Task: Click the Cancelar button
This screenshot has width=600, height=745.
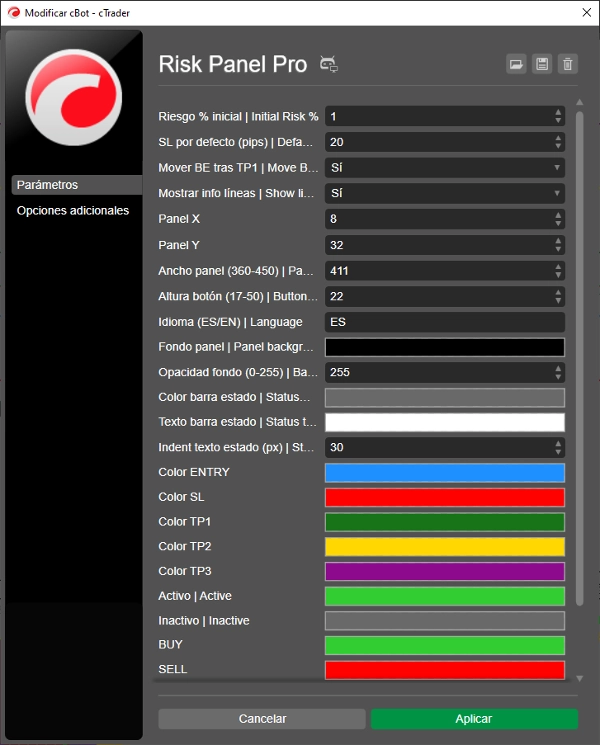Action: pos(262,719)
